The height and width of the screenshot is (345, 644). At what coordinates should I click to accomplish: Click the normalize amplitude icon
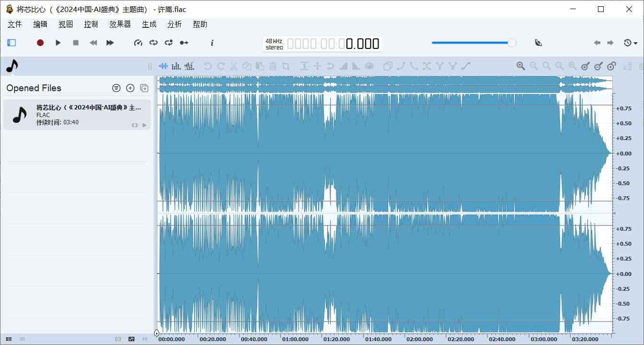pos(304,66)
